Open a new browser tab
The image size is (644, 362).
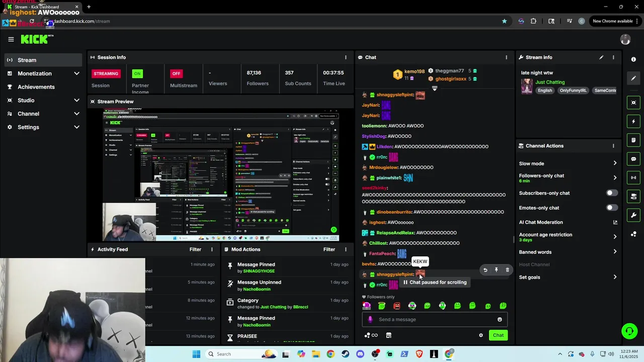[x=89, y=7]
